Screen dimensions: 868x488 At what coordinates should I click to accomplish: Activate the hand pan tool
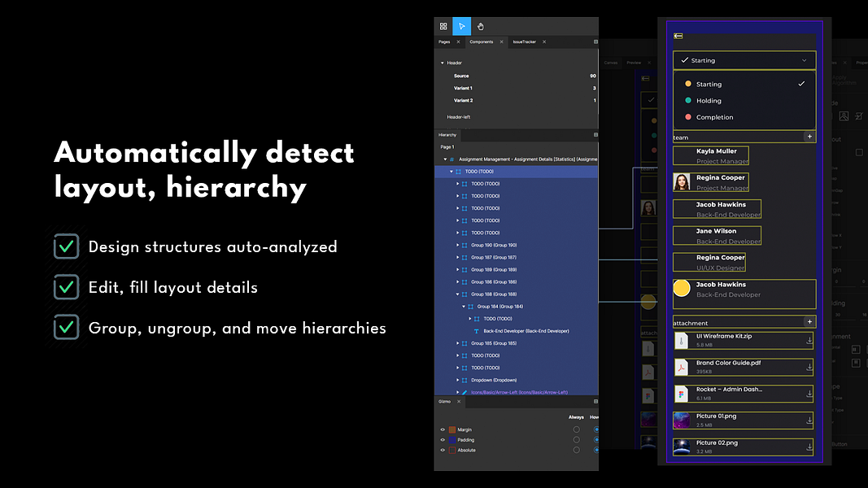tap(480, 26)
